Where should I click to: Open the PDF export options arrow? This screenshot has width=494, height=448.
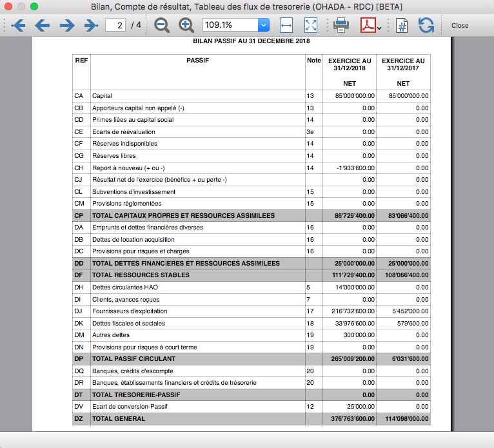[x=379, y=28]
